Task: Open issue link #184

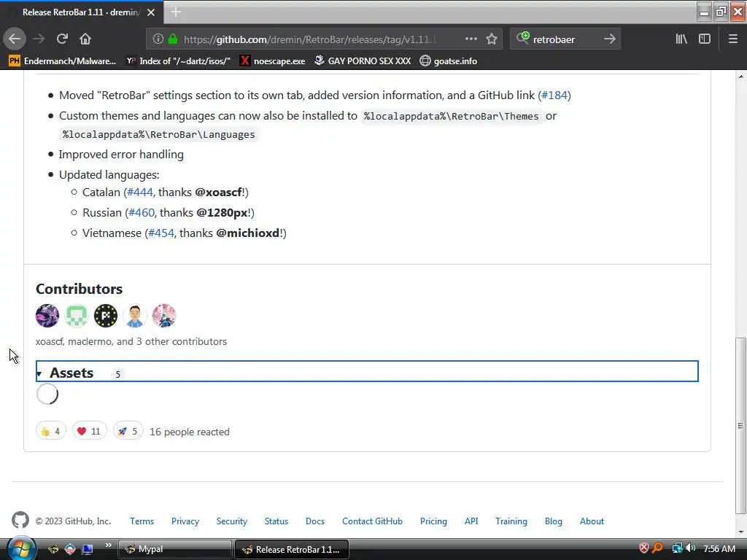Action: click(x=554, y=96)
